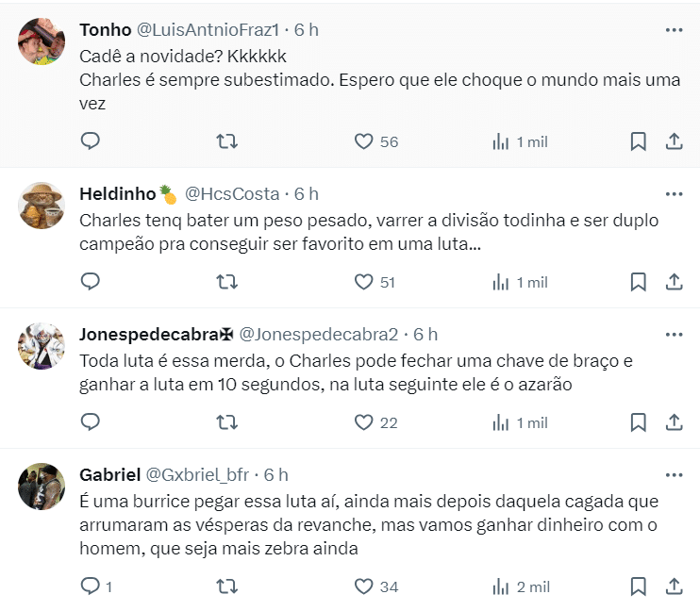Retweet Heldinho's post

227,282
